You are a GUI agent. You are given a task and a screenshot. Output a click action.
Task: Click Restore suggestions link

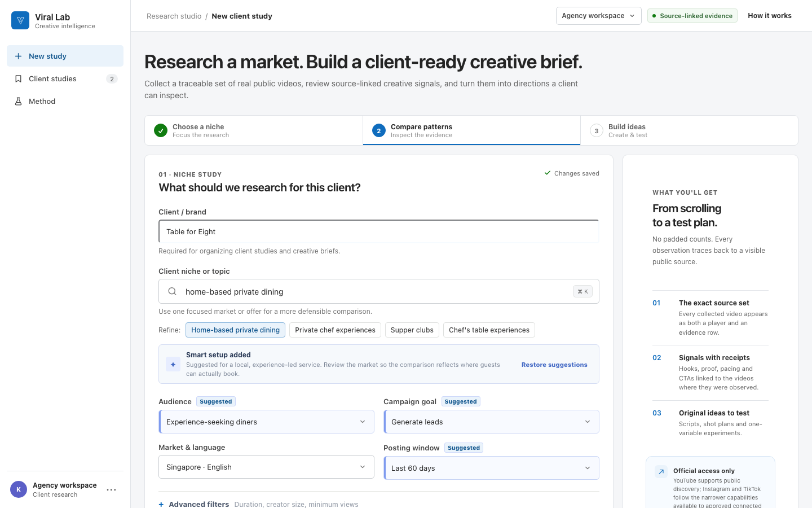click(554, 365)
